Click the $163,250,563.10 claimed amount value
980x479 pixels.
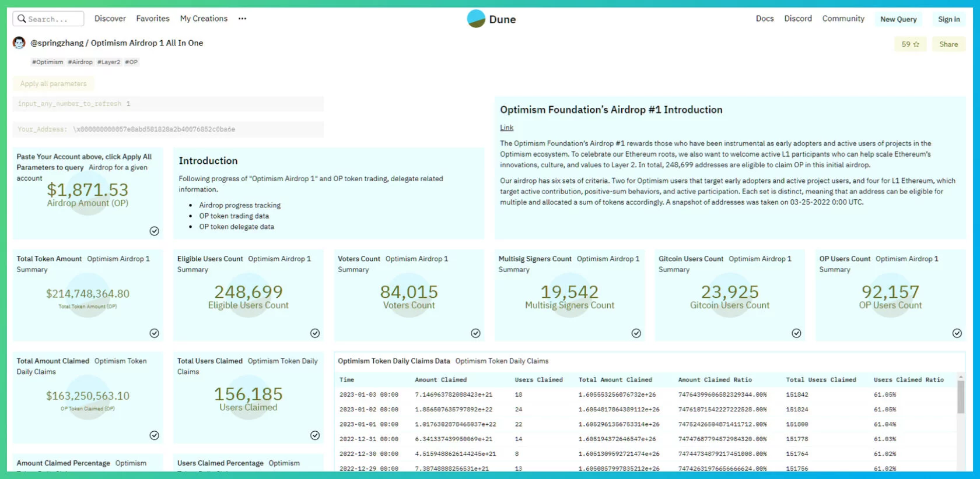pyautogui.click(x=87, y=396)
